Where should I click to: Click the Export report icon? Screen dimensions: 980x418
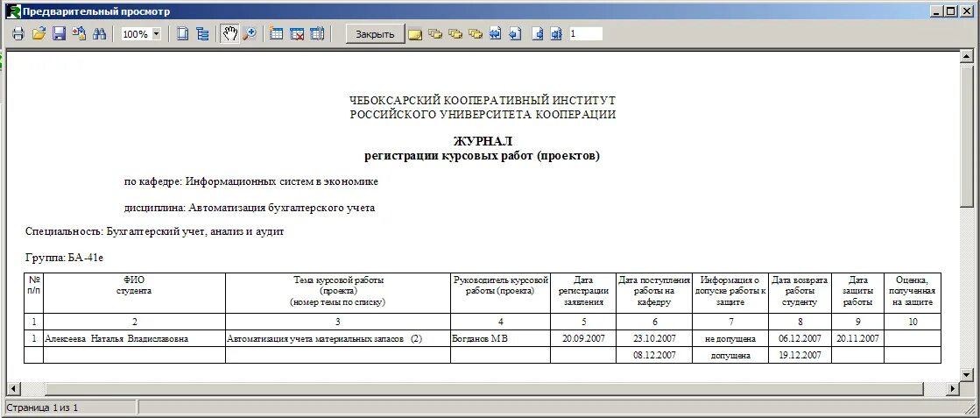[x=79, y=34]
